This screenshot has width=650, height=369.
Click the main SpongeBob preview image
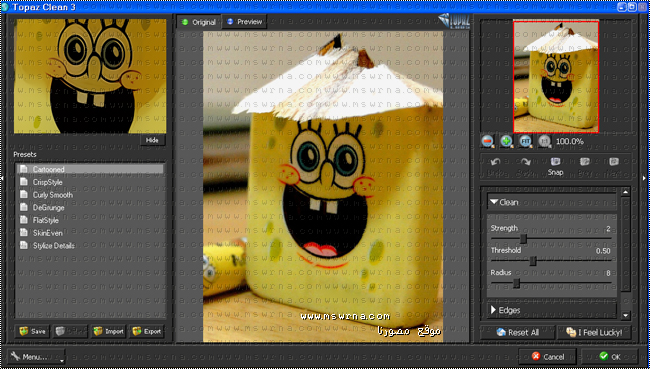323,187
